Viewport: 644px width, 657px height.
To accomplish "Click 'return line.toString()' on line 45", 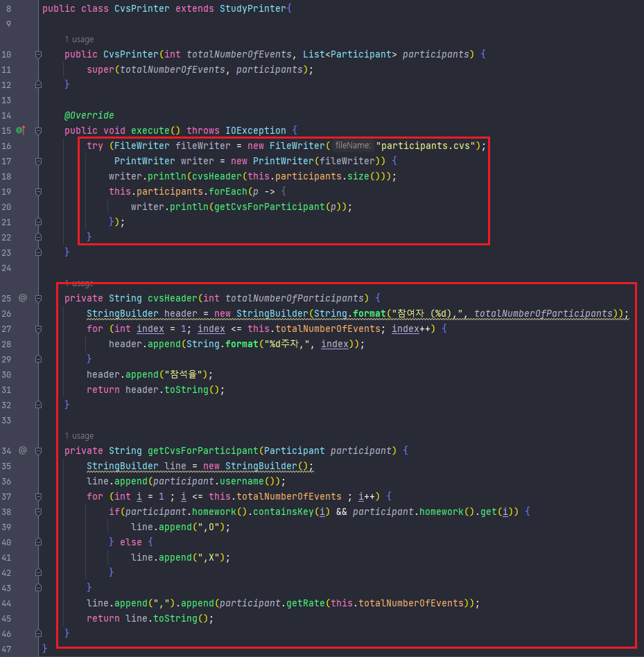I will click(148, 618).
